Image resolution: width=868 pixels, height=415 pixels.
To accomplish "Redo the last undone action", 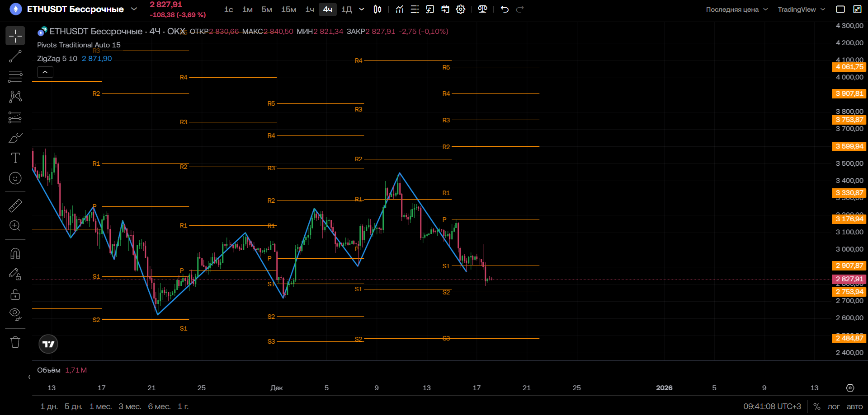I will click(520, 9).
